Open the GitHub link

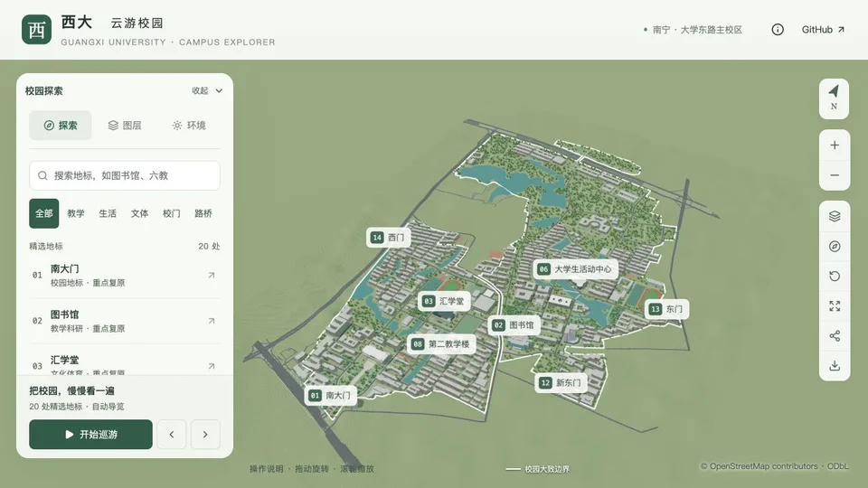click(823, 30)
